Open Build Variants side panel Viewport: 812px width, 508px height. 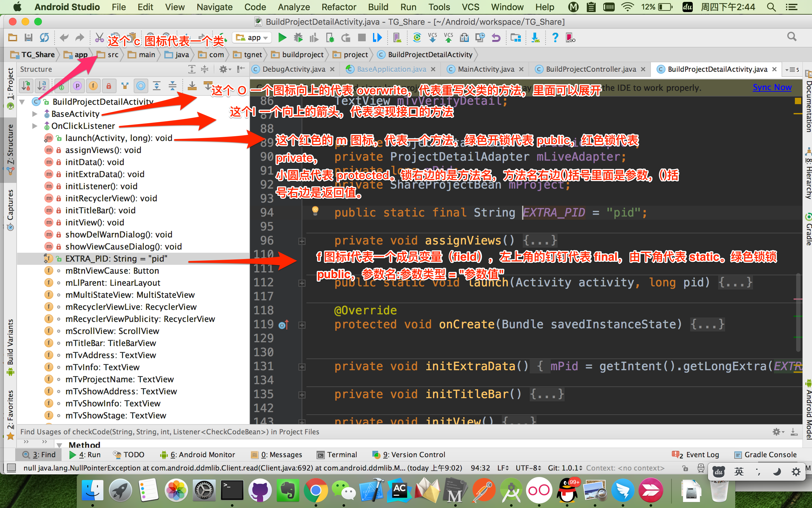click(10, 347)
